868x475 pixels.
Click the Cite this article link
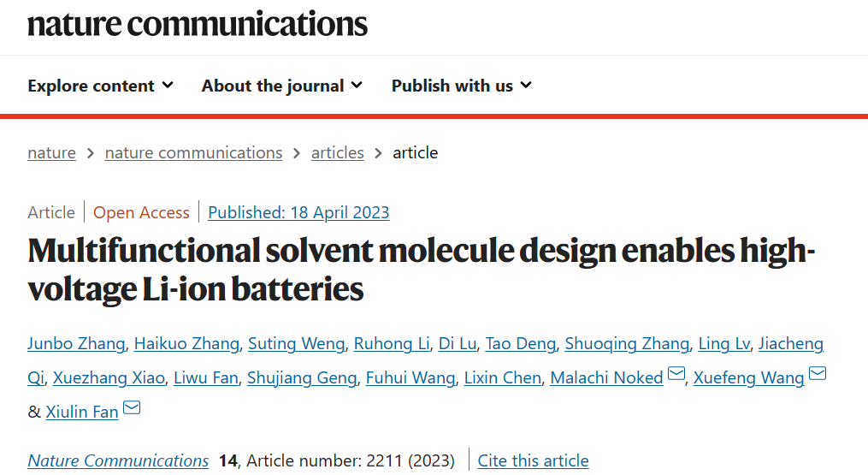pyautogui.click(x=533, y=460)
